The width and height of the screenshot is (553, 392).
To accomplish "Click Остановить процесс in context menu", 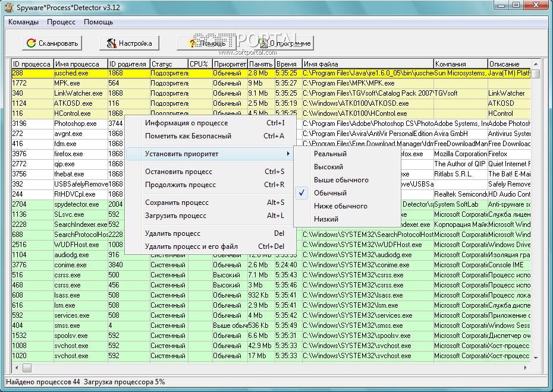I will pyautogui.click(x=178, y=172).
